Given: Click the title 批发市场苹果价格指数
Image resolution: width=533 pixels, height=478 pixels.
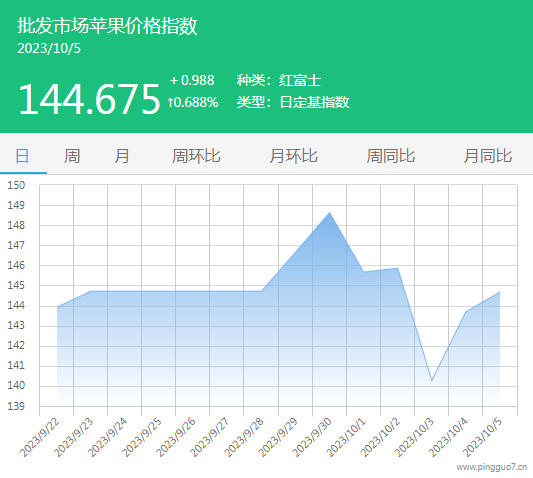Looking at the screenshot, I should pos(107,25).
